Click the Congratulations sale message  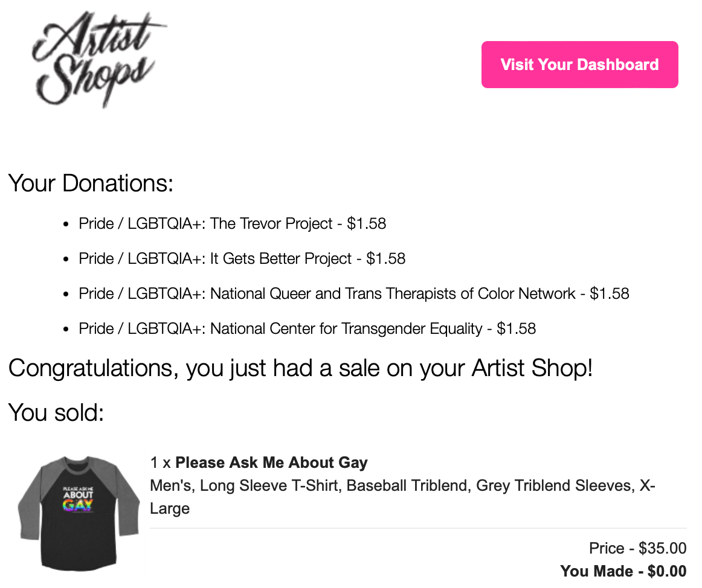point(300,368)
